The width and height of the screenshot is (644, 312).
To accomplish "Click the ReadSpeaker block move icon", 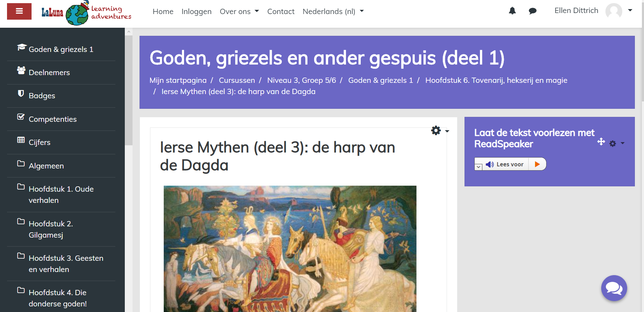I will [x=601, y=142].
